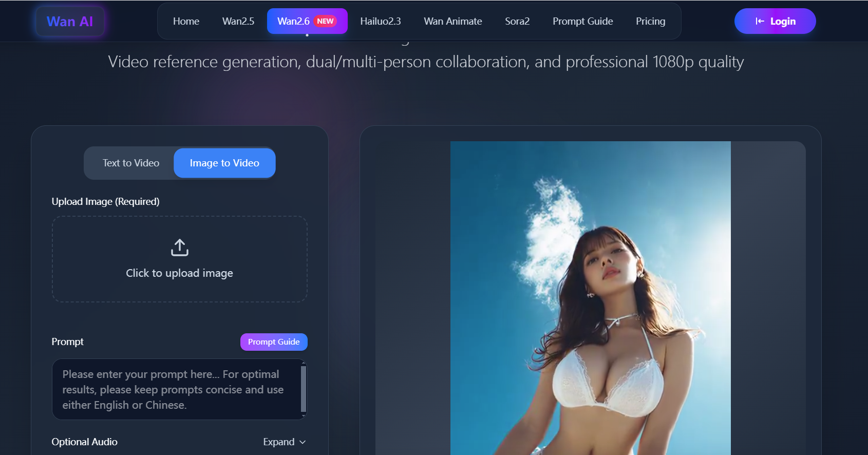Go to the Wan2.5 page
Screen dimensions: 868x455
coord(238,21)
